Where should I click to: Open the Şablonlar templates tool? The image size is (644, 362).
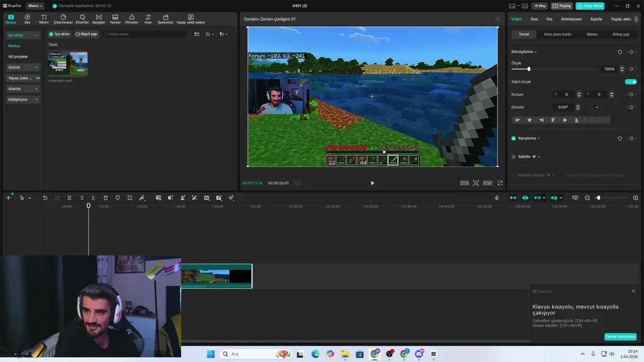tap(166, 19)
